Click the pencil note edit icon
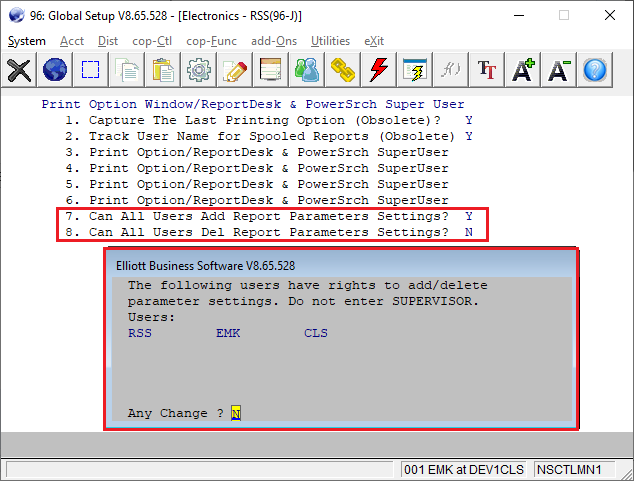The height and width of the screenshot is (481, 634). 235,70
